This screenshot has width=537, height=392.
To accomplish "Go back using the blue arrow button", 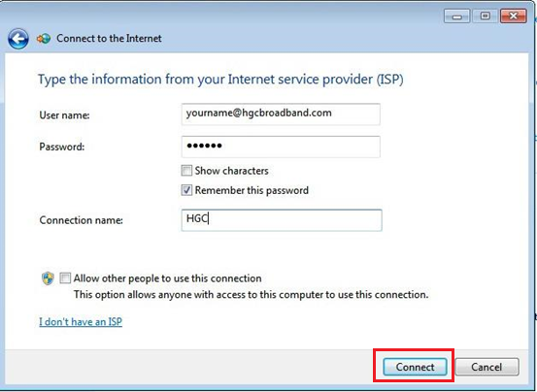I will click(x=18, y=39).
